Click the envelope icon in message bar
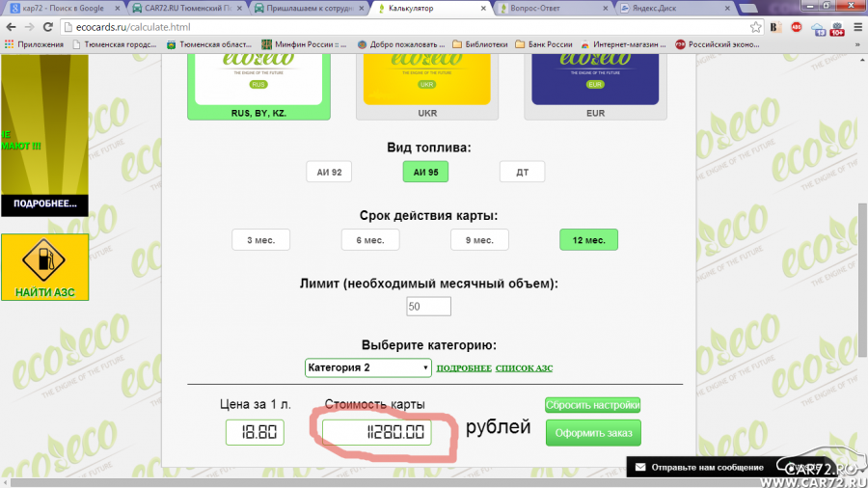This screenshot has height=488, width=868. coord(640,468)
